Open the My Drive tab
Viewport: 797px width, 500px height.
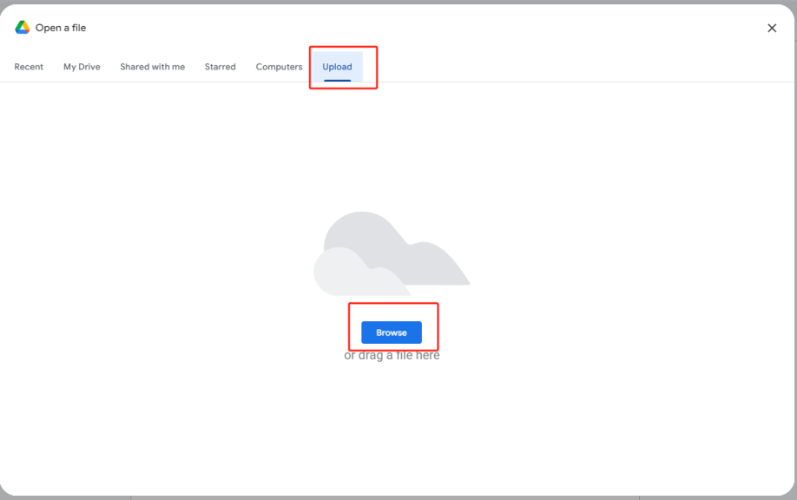[82, 67]
